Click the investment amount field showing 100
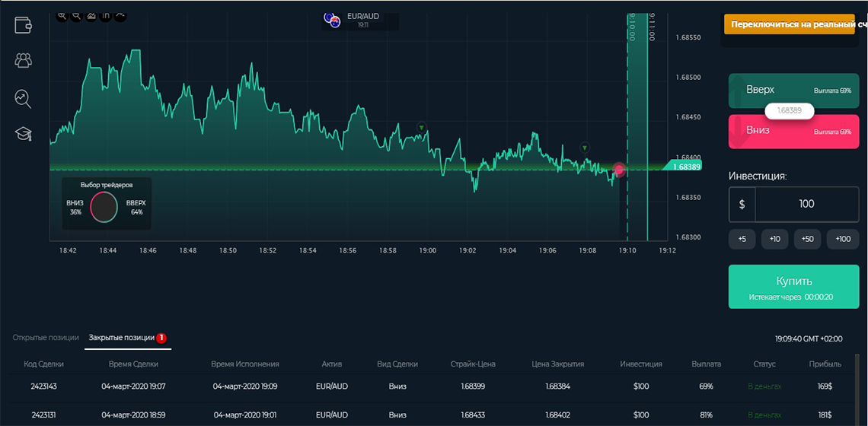Screen dimensions: 868x426 806,204
